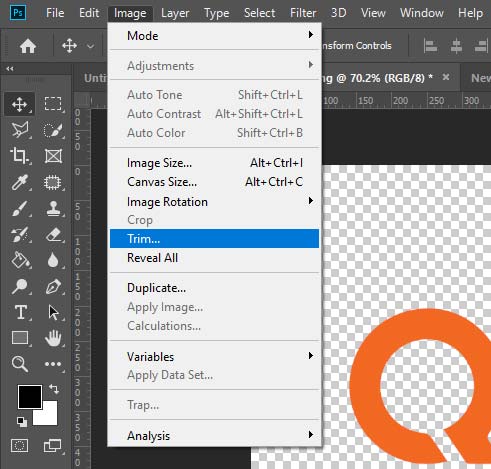Image resolution: width=491 pixels, height=469 pixels.
Task: Select the Rectangular Marquee tool
Action: coord(53,104)
